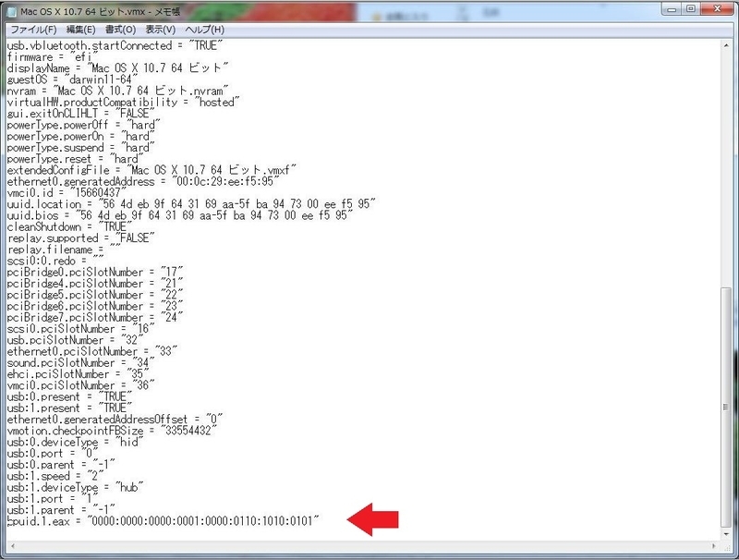This screenshot has height=560, width=739.
Task: Open the ファイル(F) menu
Action: coord(33,30)
